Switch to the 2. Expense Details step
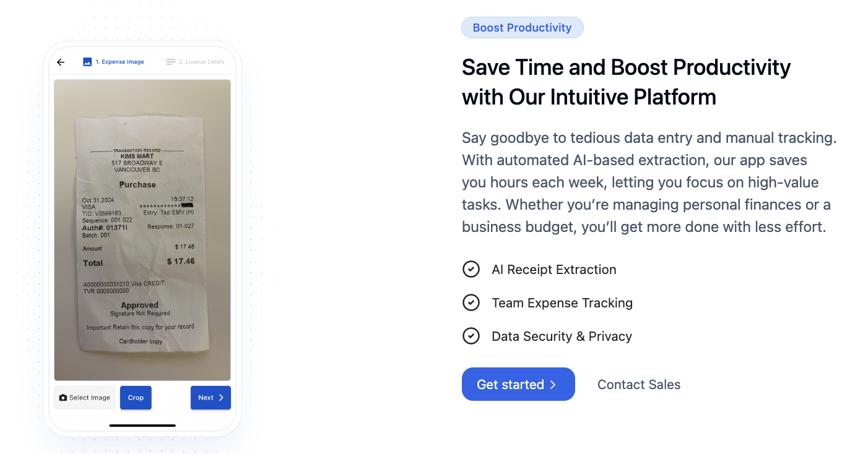 click(x=196, y=62)
